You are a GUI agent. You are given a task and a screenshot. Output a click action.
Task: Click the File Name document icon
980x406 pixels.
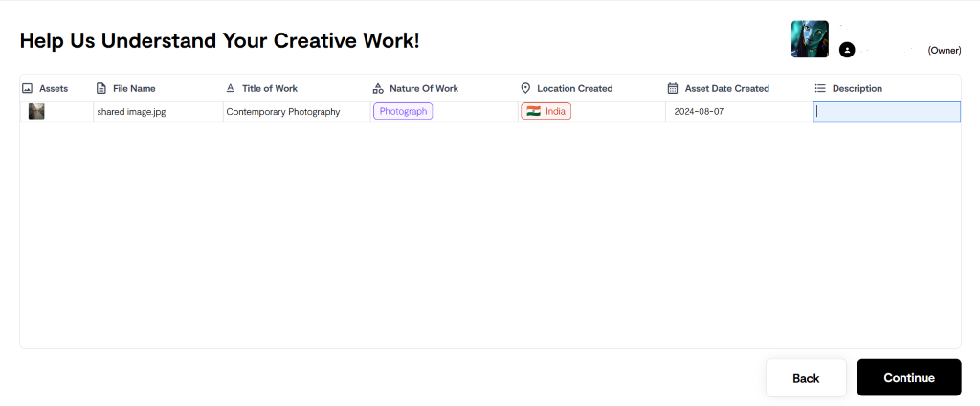tap(100, 88)
